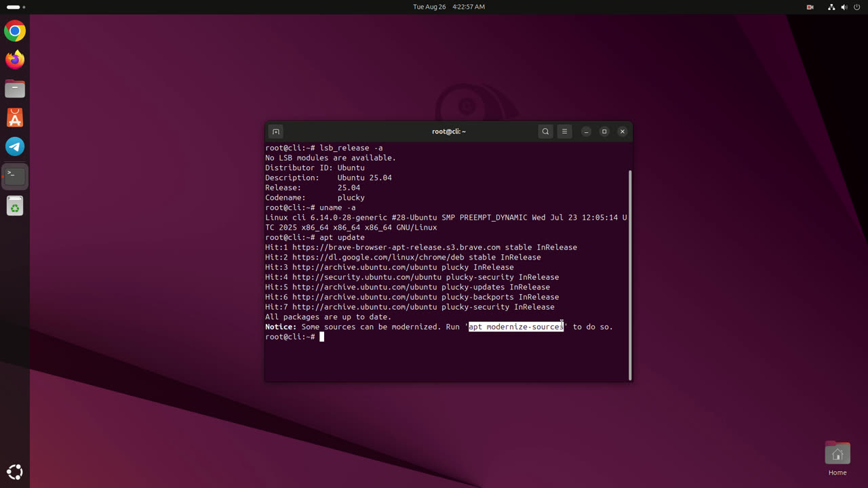This screenshot has height=488, width=868.
Task: Click the terminal cursor at the last prompt
Action: pyautogui.click(x=322, y=337)
